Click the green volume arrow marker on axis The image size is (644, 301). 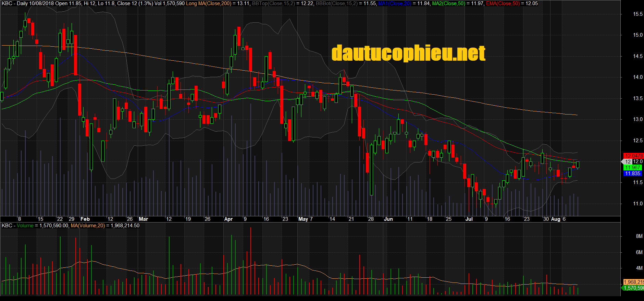tap(622, 288)
